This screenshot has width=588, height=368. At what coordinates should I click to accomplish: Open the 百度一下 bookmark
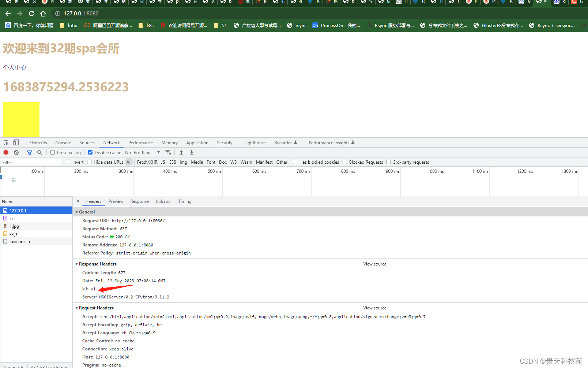click(29, 26)
